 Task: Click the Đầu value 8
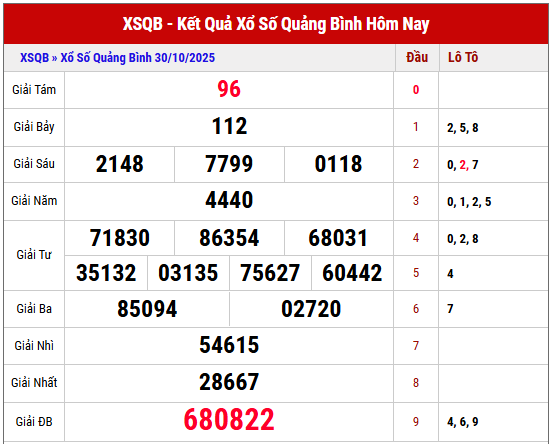[x=416, y=383]
